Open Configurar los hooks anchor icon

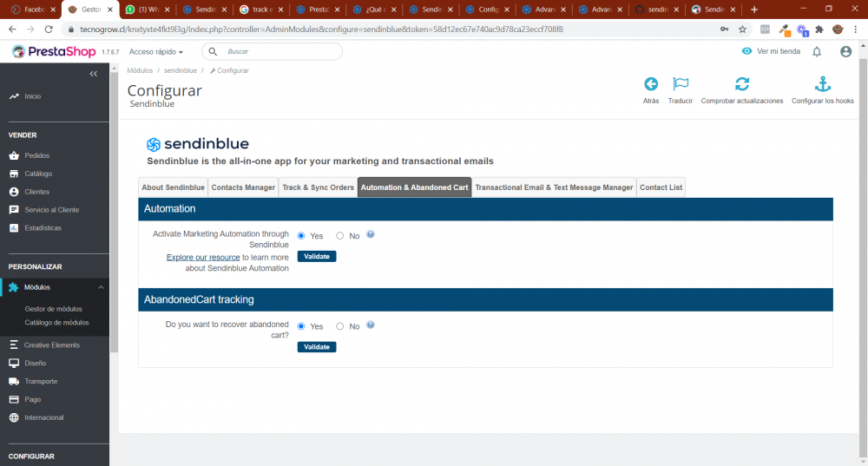point(823,84)
